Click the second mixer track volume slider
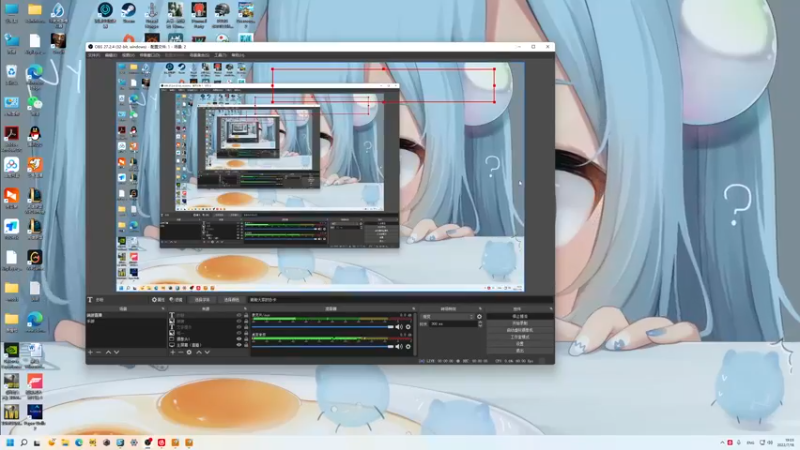 [x=323, y=346]
